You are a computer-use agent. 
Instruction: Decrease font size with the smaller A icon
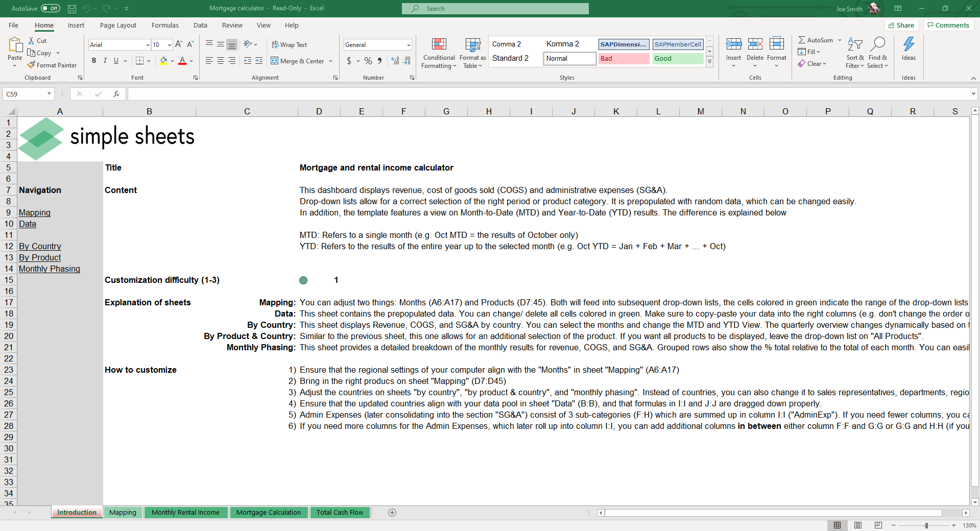[190, 45]
